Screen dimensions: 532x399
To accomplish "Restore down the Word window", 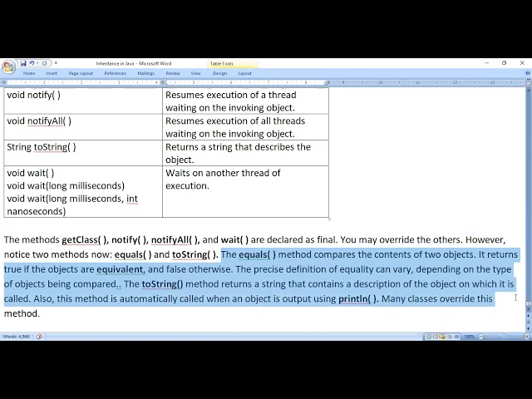I will [x=505, y=63].
